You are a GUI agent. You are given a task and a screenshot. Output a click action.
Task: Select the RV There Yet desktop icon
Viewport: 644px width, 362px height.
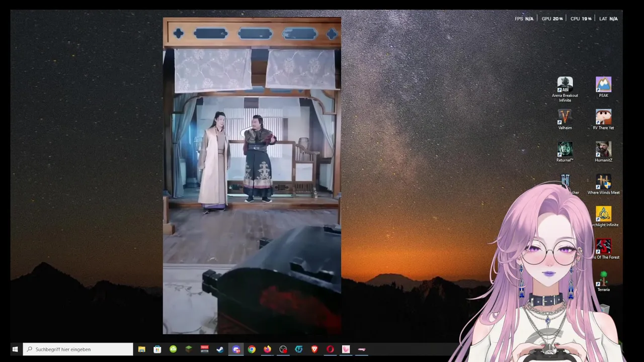[x=603, y=120]
